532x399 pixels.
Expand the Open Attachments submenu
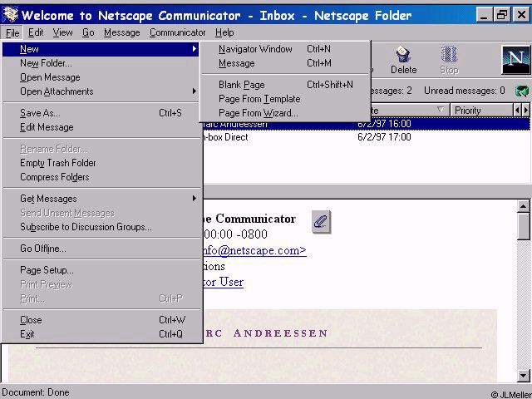click(101, 91)
